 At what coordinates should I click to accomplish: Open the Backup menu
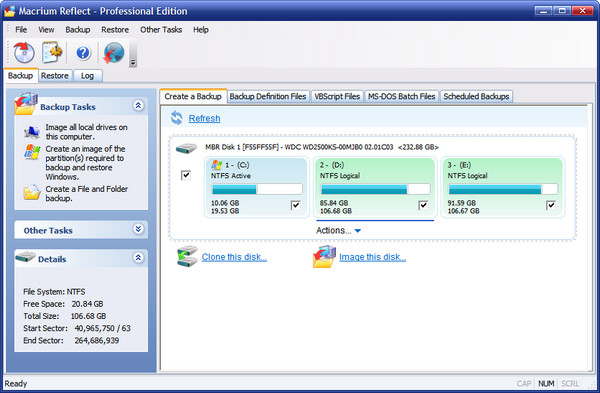[78, 29]
